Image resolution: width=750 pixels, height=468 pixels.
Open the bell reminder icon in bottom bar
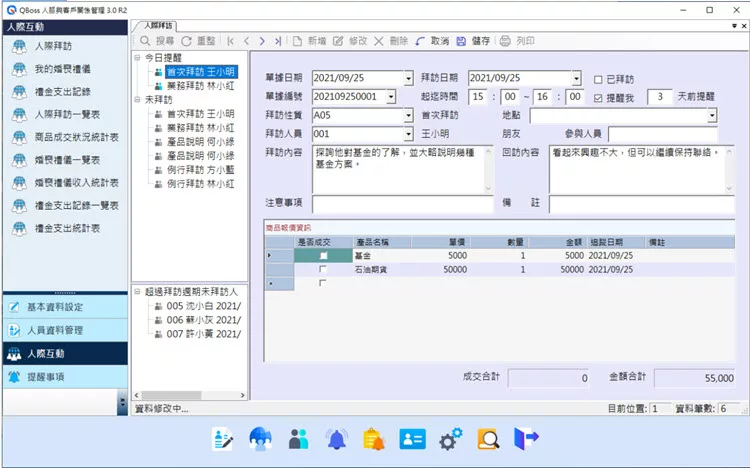point(336,438)
